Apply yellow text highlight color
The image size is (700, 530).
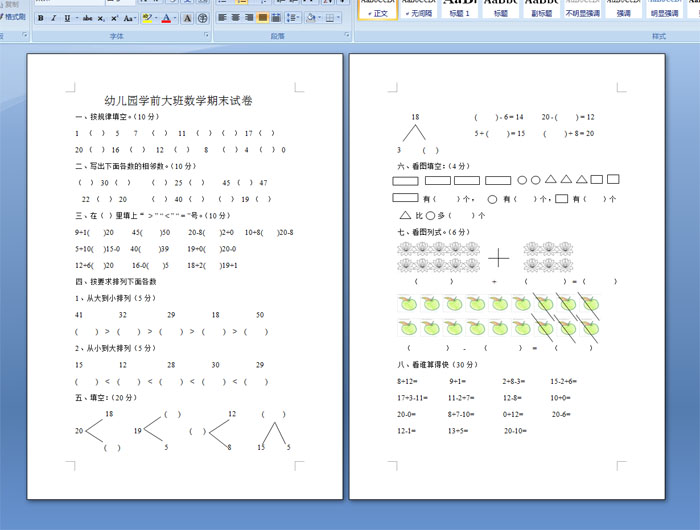pos(147,18)
